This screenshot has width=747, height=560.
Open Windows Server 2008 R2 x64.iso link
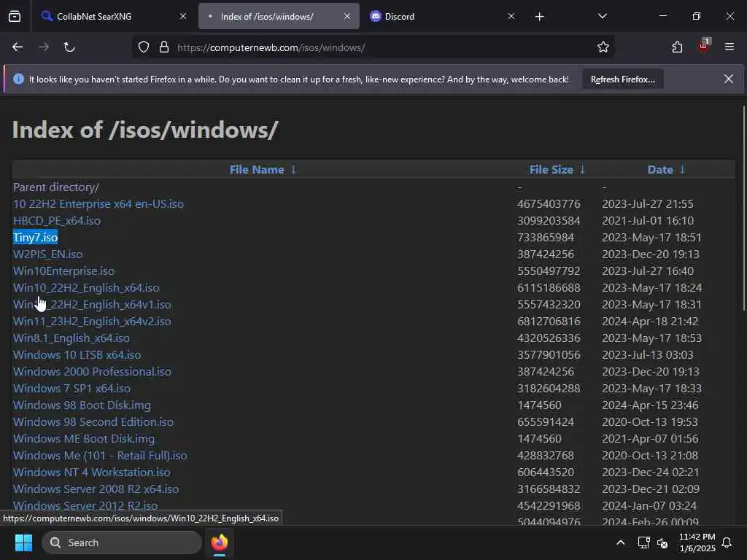point(96,489)
